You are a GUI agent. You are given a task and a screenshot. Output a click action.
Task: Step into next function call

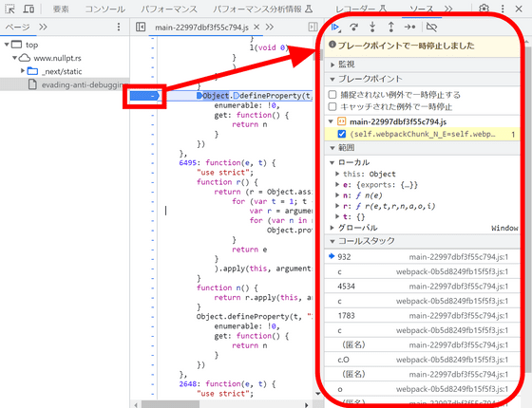tap(372, 27)
